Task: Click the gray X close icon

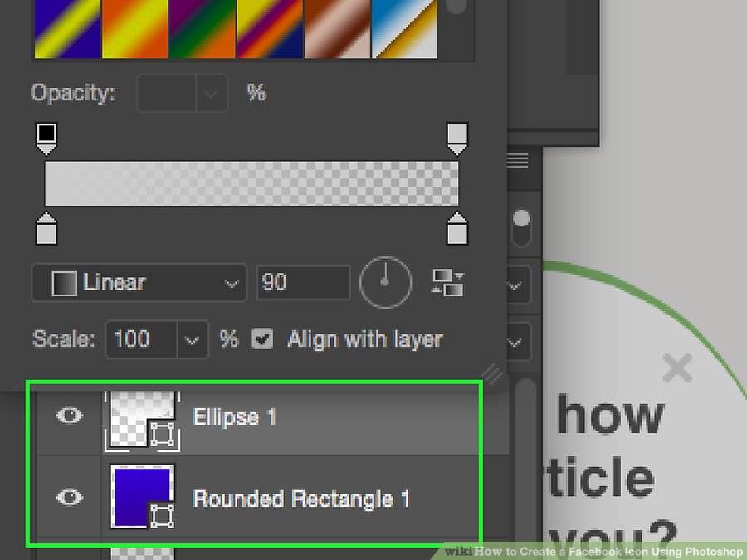Action: (677, 368)
